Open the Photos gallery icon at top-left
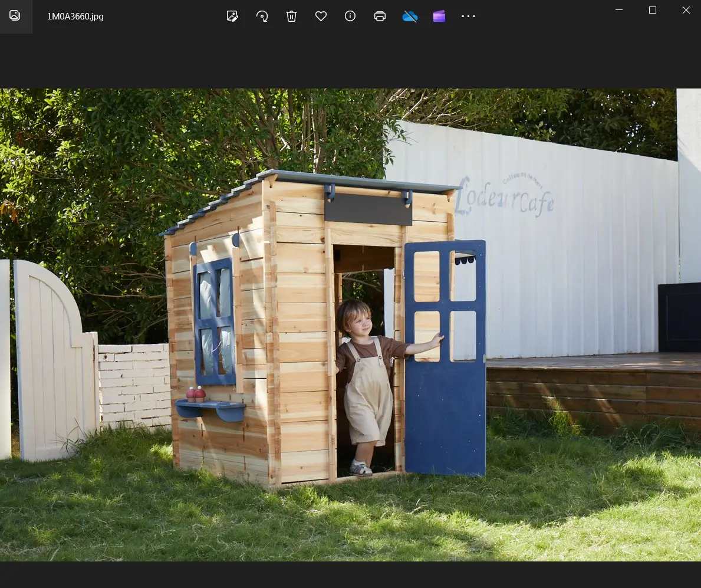Screen dimensions: 701x588 [x=15, y=16]
